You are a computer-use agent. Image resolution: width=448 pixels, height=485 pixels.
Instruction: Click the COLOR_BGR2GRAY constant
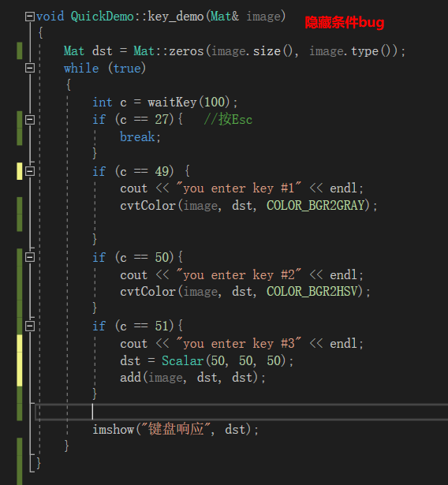pyautogui.click(x=315, y=206)
